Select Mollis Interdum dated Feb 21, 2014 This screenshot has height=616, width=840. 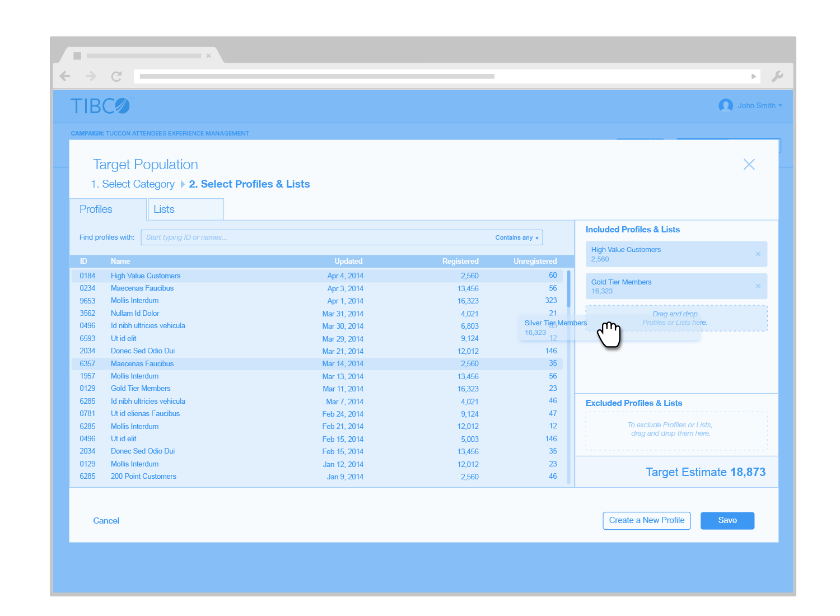pos(318,427)
